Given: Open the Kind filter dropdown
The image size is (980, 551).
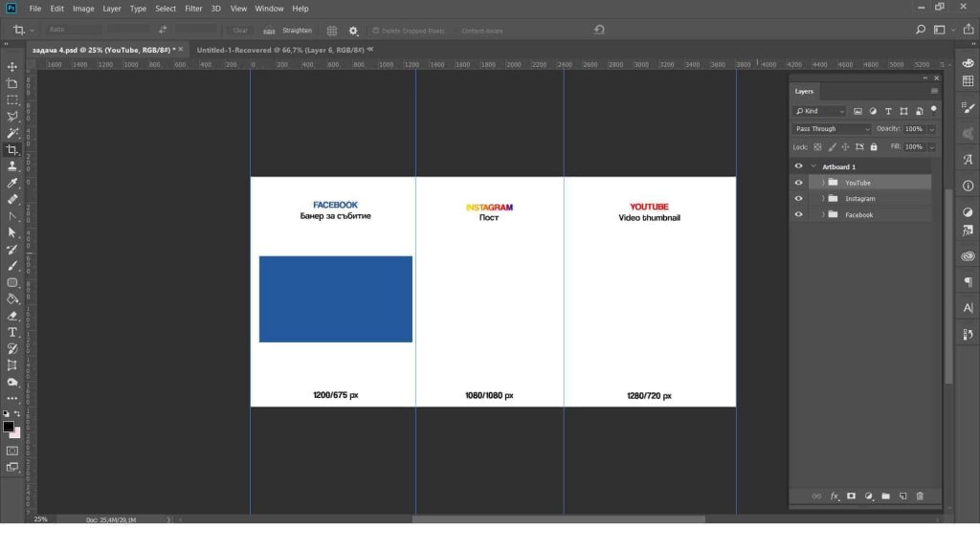Looking at the screenshot, I should pyautogui.click(x=819, y=111).
